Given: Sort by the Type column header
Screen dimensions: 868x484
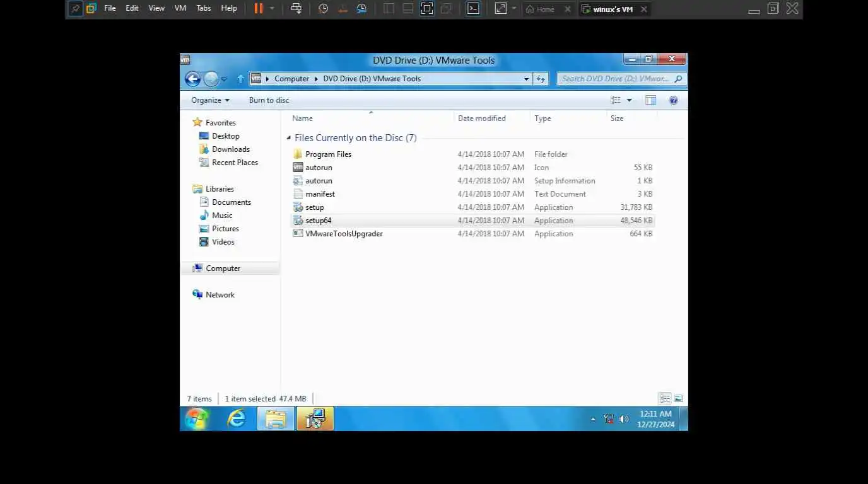Looking at the screenshot, I should pyautogui.click(x=568, y=118).
